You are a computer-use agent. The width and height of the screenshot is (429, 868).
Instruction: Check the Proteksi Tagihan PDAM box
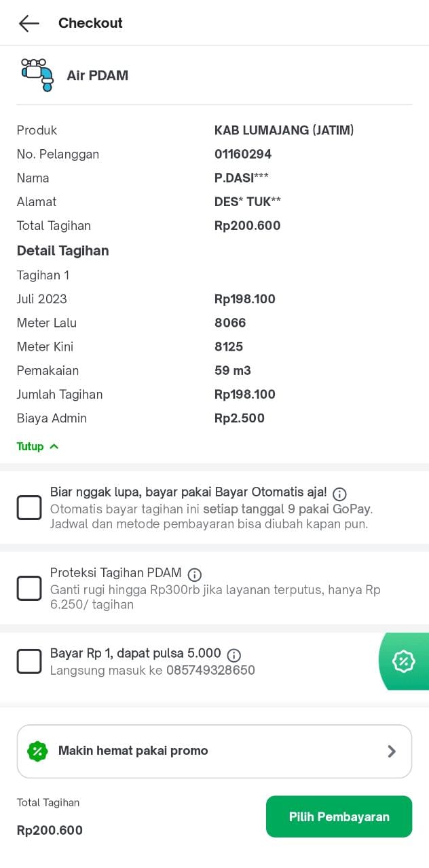click(29, 588)
